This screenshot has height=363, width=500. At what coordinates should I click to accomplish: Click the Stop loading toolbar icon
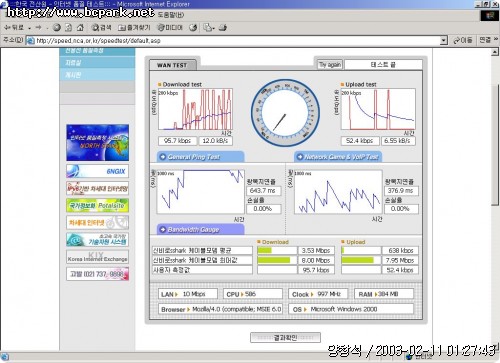pyautogui.click(x=57, y=27)
